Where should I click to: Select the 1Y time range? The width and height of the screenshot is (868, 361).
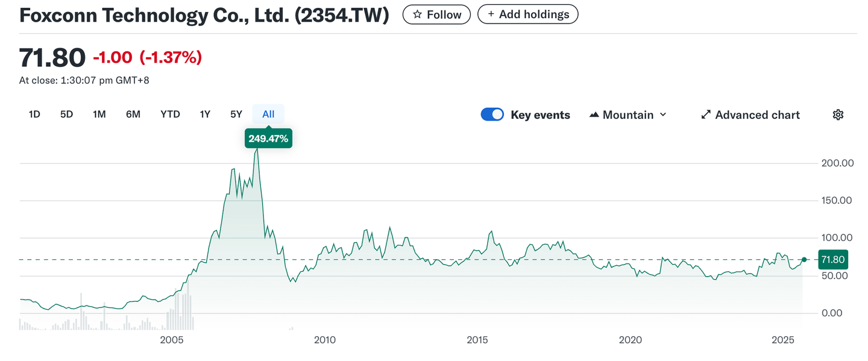coord(205,115)
